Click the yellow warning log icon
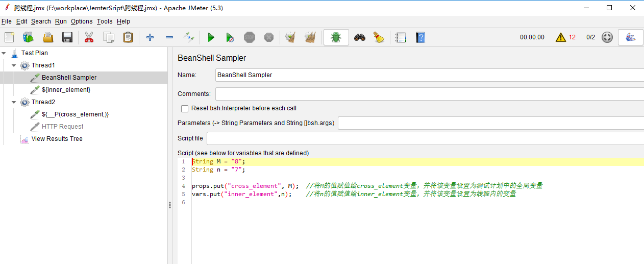Image resolution: width=644 pixels, height=264 pixels. coord(561,37)
